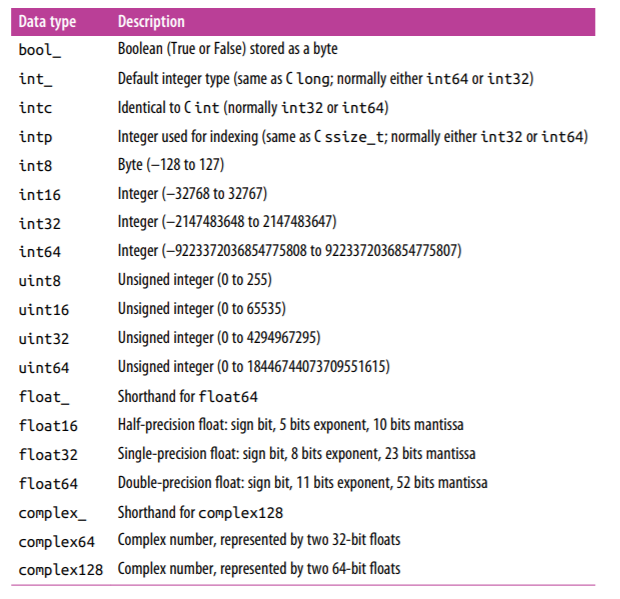This screenshot has height=599, width=620.
Task: Click the float64 double-precision description
Action: [303, 482]
